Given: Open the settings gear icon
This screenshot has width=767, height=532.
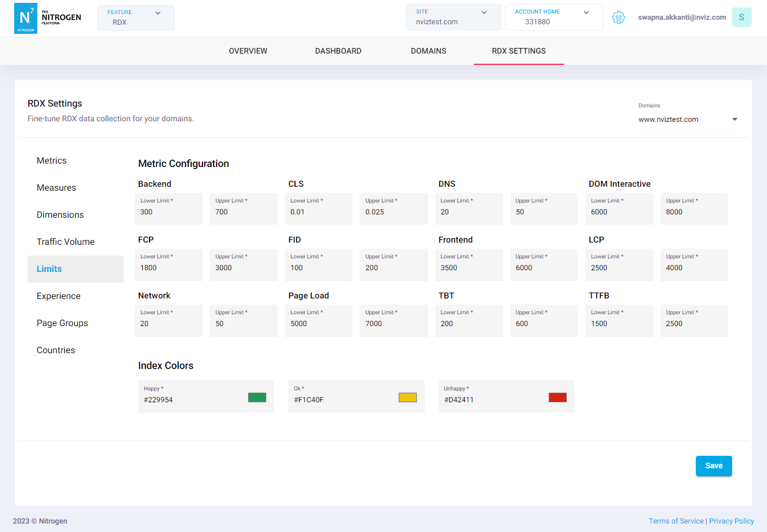Looking at the screenshot, I should tap(619, 17).
